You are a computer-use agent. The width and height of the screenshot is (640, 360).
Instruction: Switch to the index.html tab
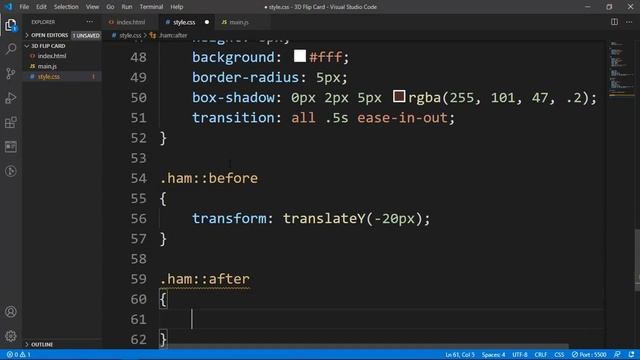pyautogui.click(x=130, y=22)
